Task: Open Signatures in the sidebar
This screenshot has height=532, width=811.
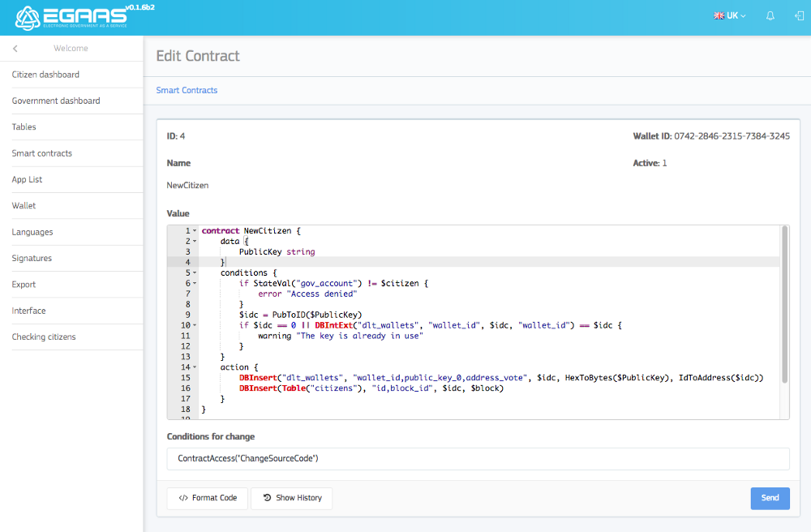Action: (32, 258)
